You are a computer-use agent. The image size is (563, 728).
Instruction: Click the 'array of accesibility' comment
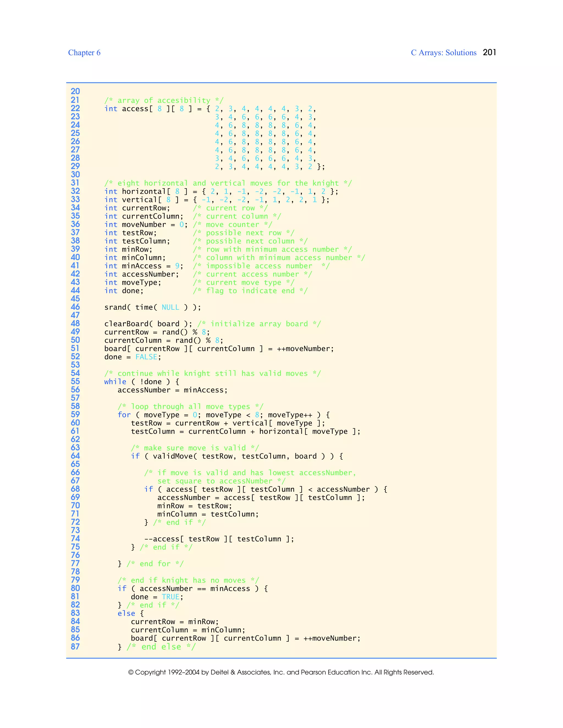(164, 100)
